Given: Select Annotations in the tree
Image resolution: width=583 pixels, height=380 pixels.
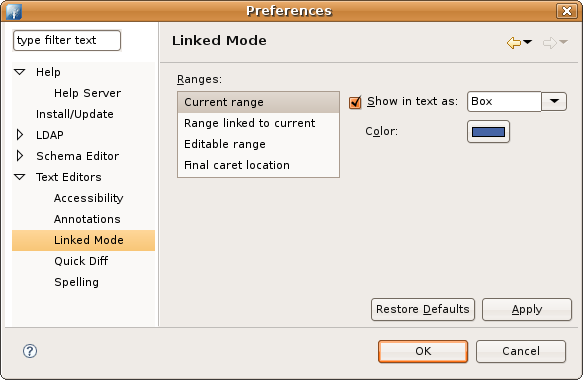Looking at the screenshot, I should 87,219.
